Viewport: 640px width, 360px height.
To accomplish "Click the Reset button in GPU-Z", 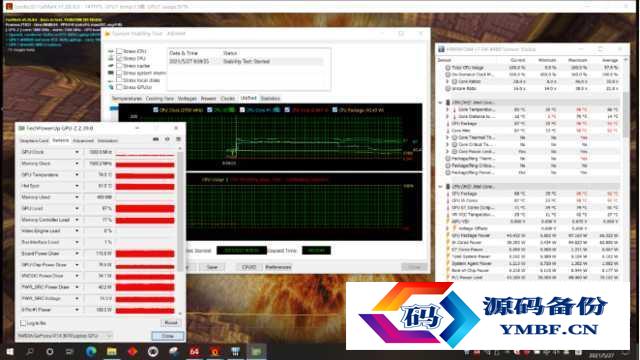I will tap(171, 323).
